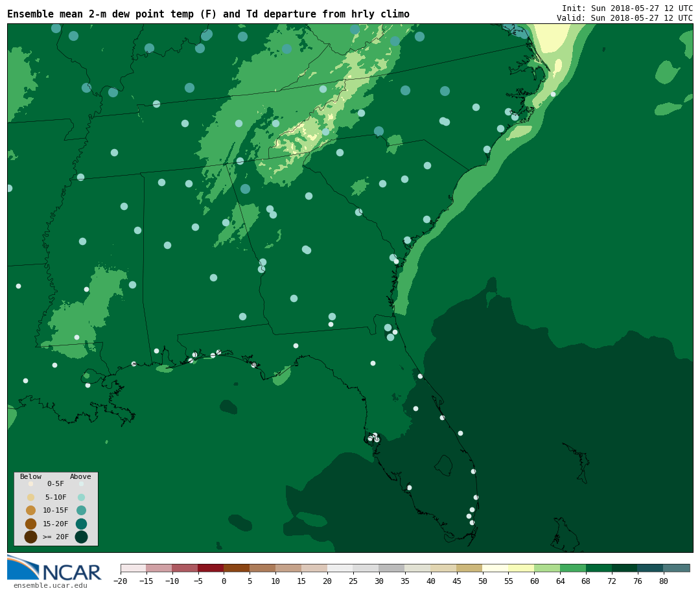The height and width of the screenshot is (593, 700).
Task: Click the '64' colorbar tick label
Action: point(560,581)
